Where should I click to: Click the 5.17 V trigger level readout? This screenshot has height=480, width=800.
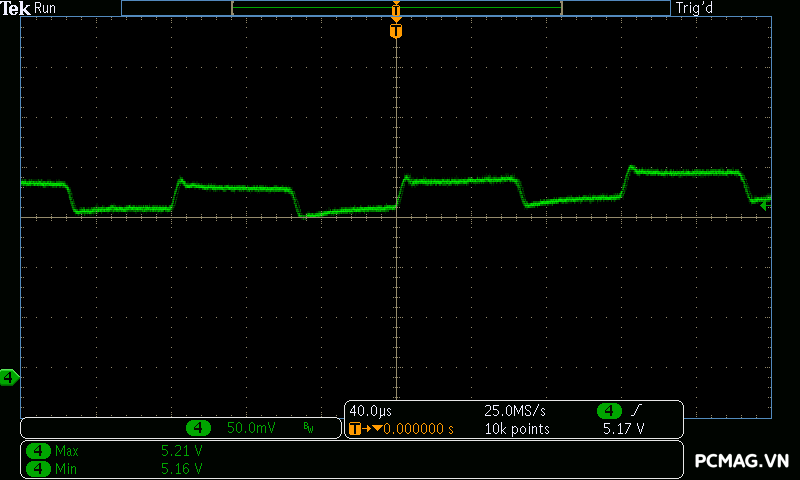(623, 429)
